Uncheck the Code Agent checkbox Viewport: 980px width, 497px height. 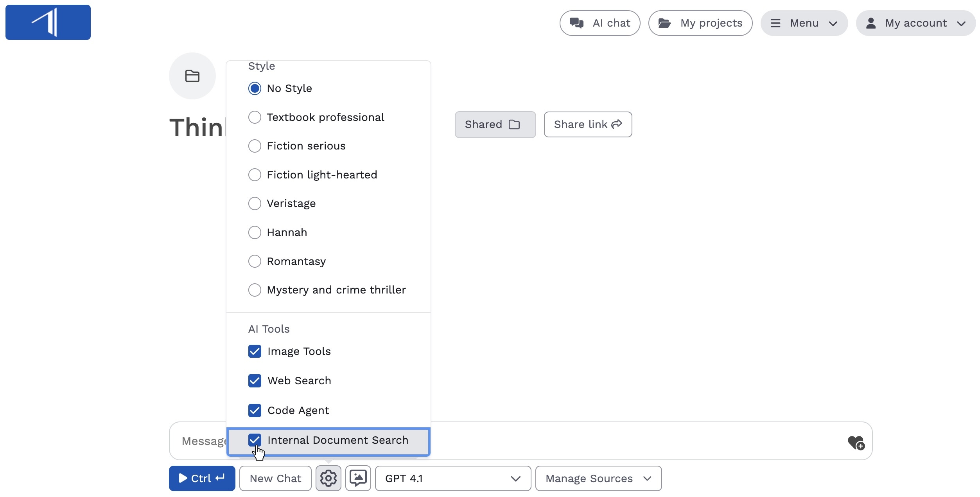click(x=255, y=411)
